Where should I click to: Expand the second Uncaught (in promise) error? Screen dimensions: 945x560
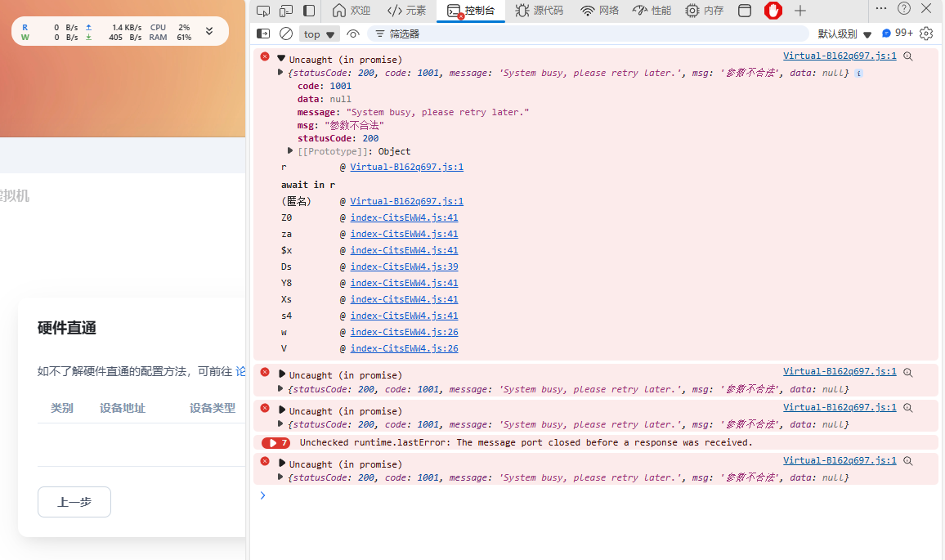tap(281, 374)
